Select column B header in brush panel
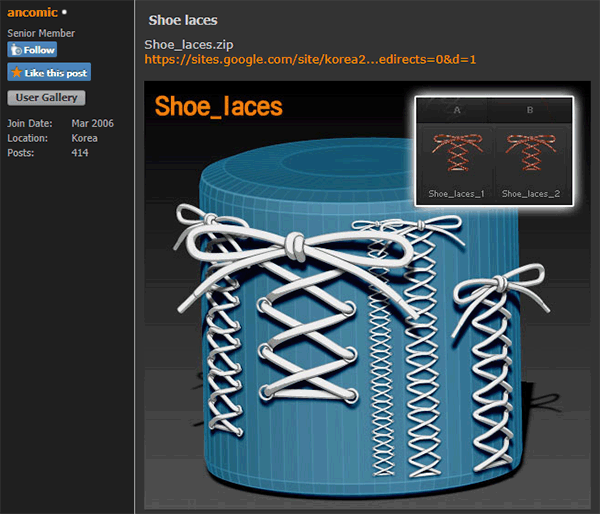This screenshot has height=514, width=600. pos(530,110)
